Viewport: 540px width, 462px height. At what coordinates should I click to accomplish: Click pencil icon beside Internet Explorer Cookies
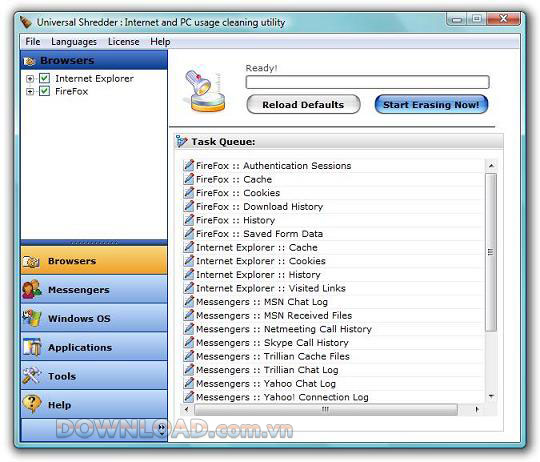(x=189, y=261)
